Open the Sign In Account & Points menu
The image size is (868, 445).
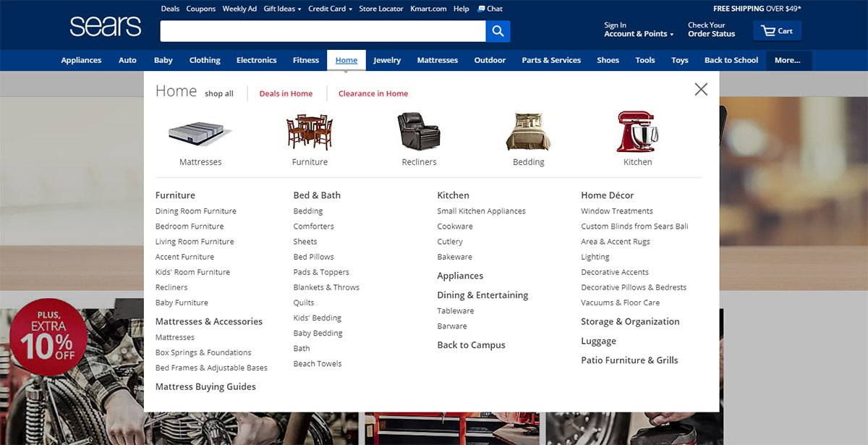tap(638, 30)
